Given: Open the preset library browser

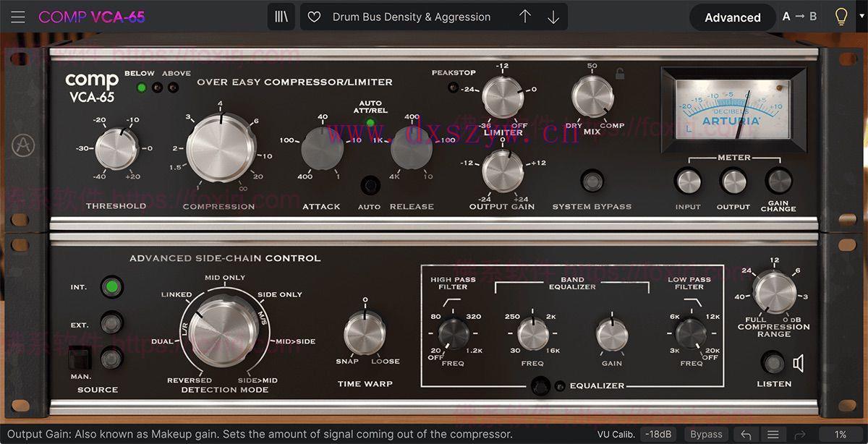Looking at the screenshot, I should 282,17.
